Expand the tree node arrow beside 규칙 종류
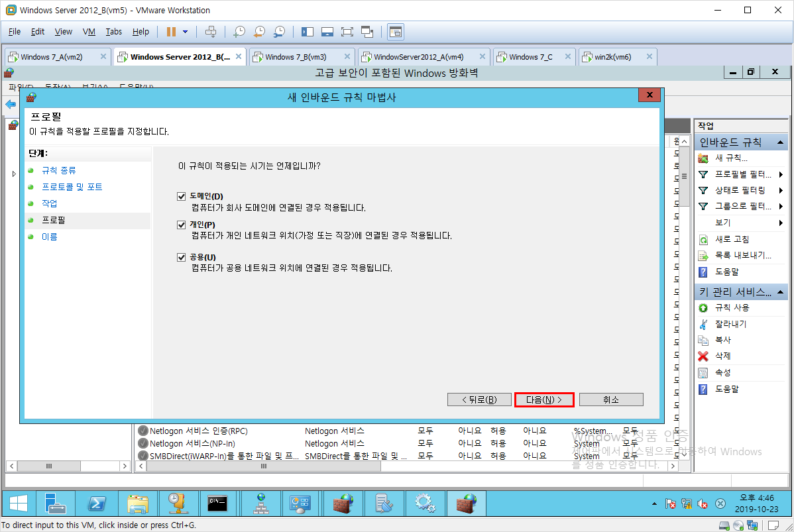The image size is (794, 532). [x=14, y=174]
